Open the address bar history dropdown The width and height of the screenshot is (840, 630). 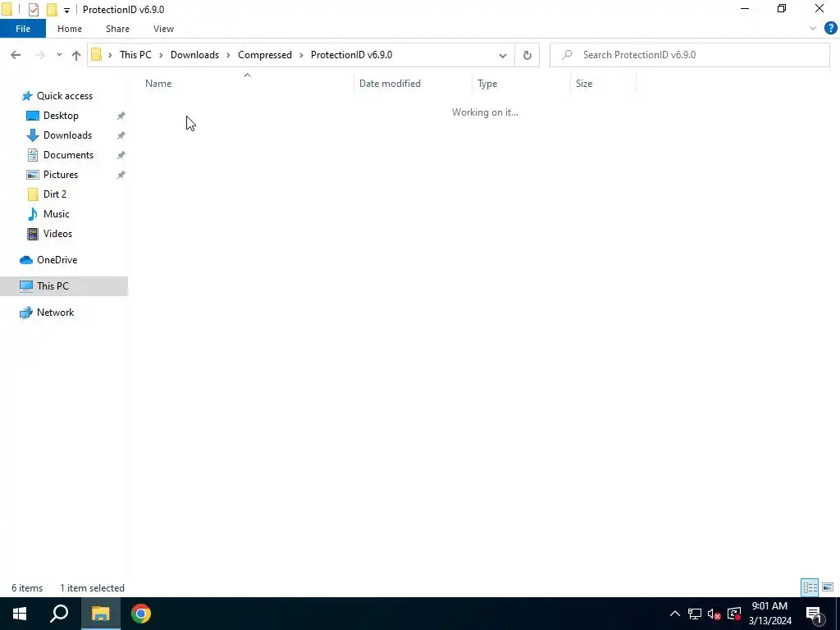point(503,55)
